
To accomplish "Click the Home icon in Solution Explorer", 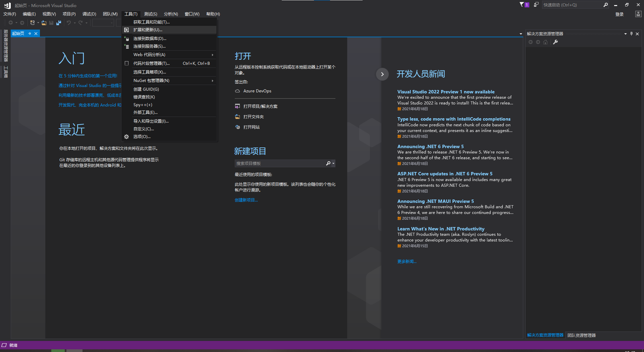I will 545,42.
